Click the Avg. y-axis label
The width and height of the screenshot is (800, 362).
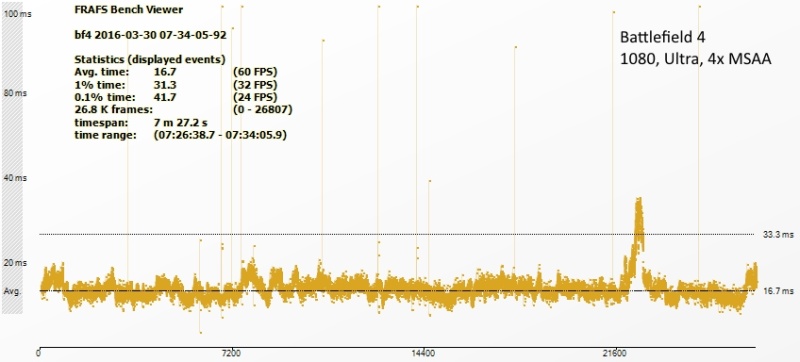pos(13,291)
